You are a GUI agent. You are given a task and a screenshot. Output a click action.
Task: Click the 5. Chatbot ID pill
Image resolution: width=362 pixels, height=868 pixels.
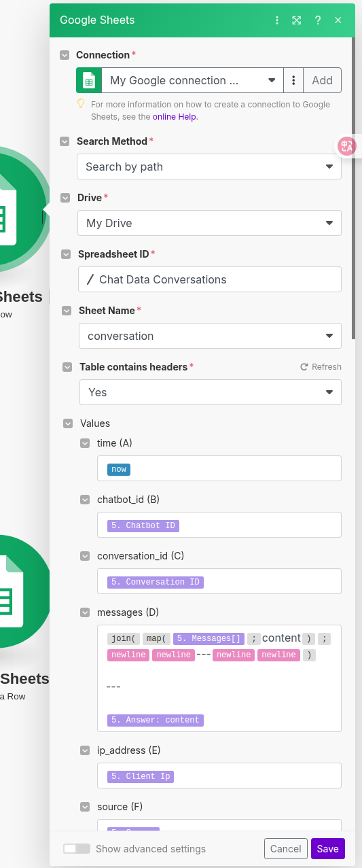pos(143,525)
